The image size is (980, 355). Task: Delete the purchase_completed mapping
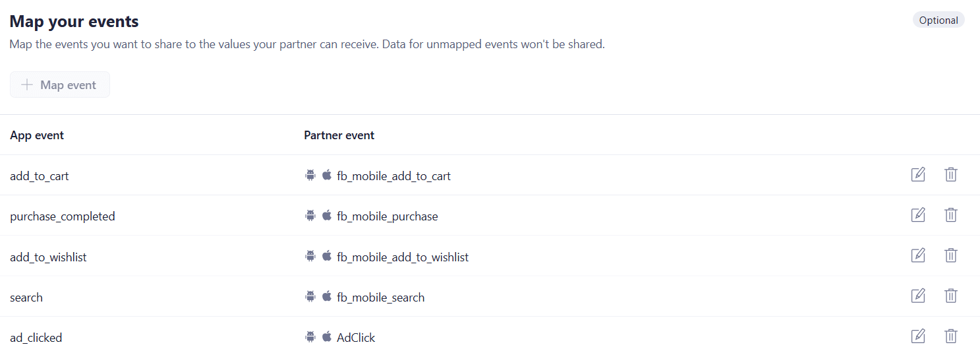(950, 215)
